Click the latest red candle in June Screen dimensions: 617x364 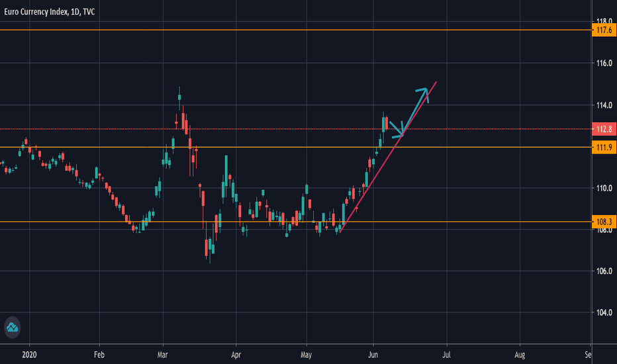point(387,123)
